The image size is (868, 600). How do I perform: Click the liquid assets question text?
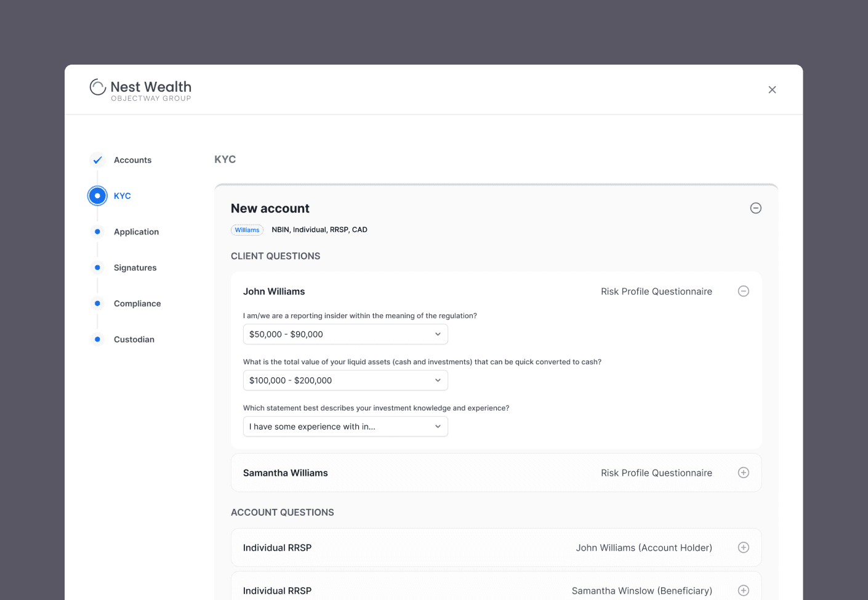422,362
